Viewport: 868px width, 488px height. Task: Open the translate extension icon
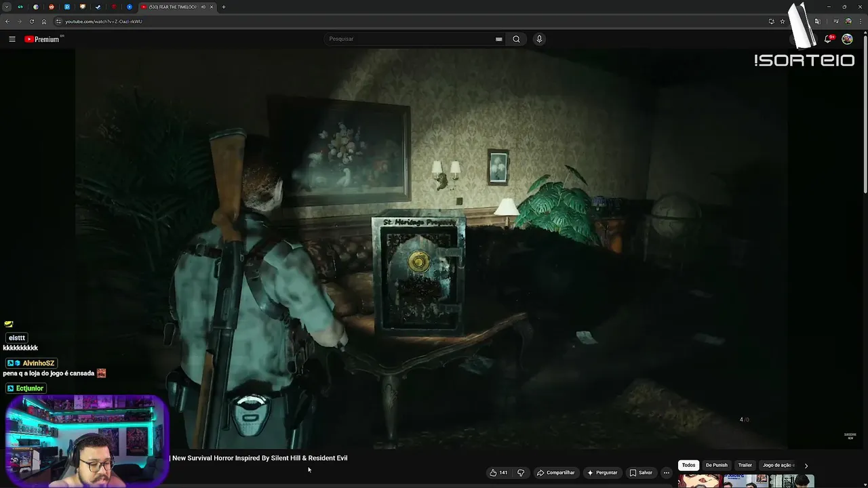tap(817, 21)
